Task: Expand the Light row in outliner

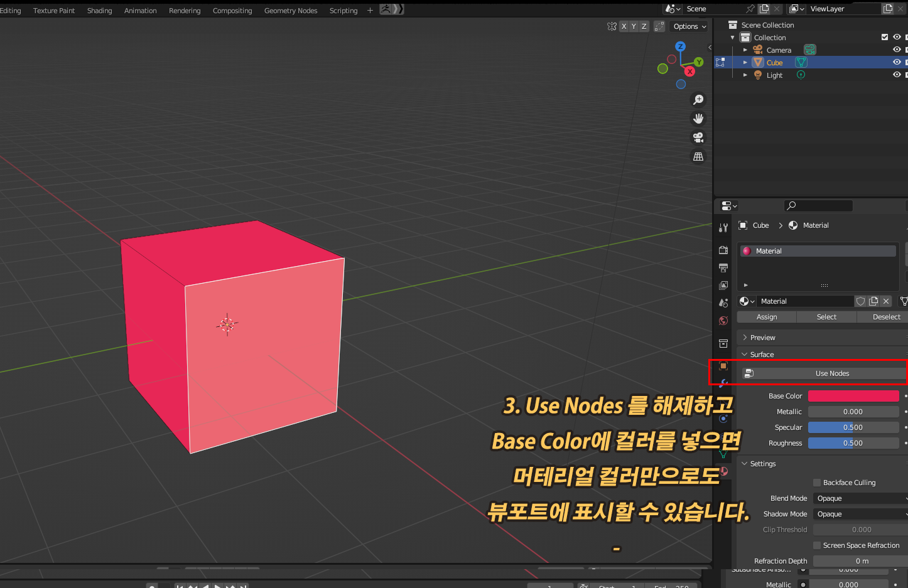Action: coord(745,75)
